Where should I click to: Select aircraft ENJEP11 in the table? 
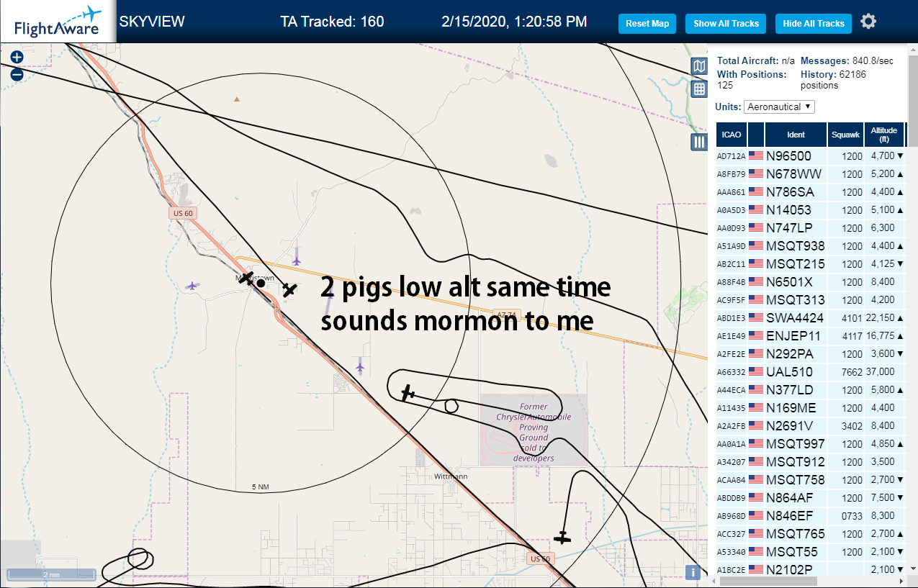pyautogui.click(x=811, y=335)
